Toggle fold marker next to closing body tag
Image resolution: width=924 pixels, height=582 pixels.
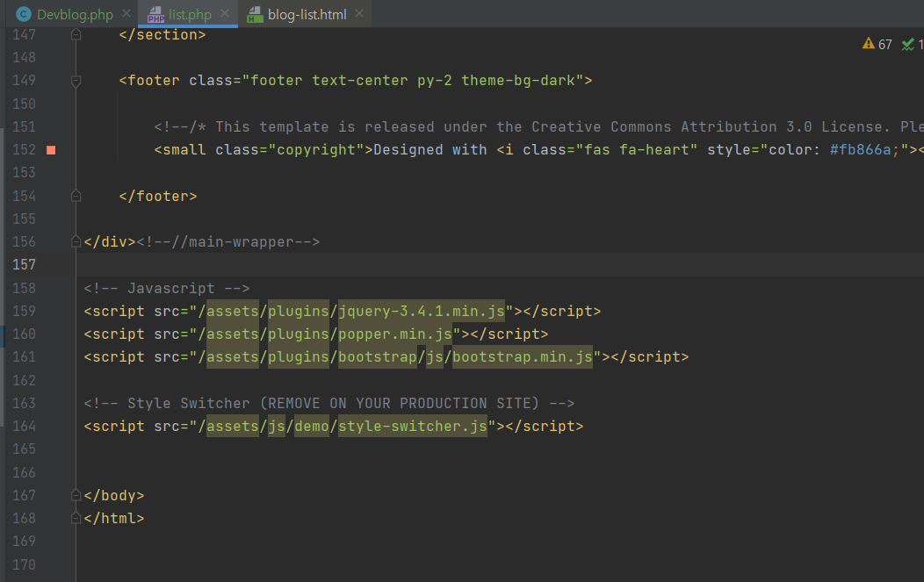click(76, 495)
